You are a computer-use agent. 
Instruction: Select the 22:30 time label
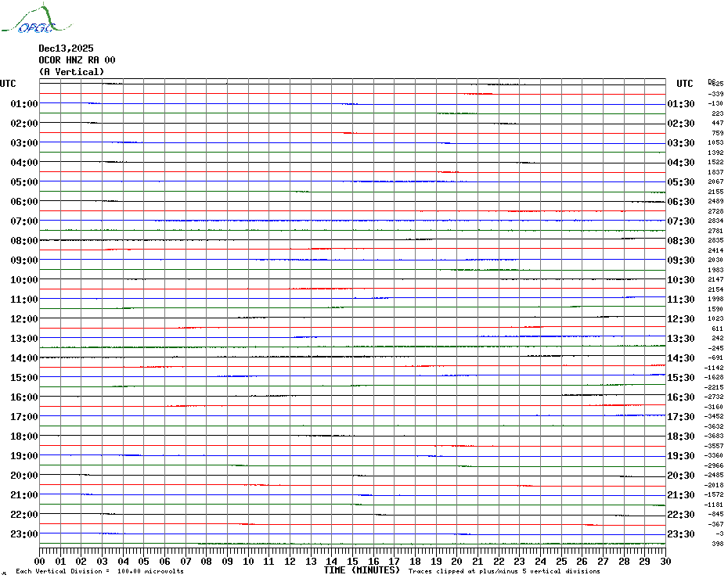point(681,515)
